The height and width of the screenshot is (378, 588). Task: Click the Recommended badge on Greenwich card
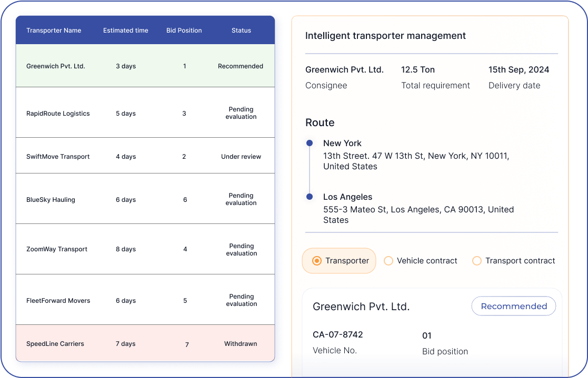click(514, 306)
